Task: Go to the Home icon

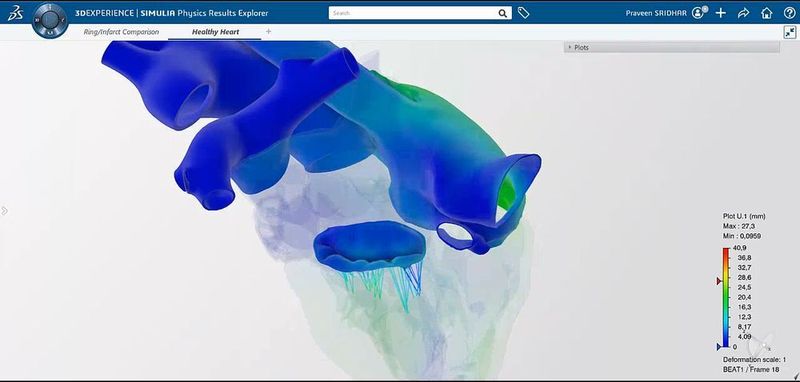Action: [766, 13]
